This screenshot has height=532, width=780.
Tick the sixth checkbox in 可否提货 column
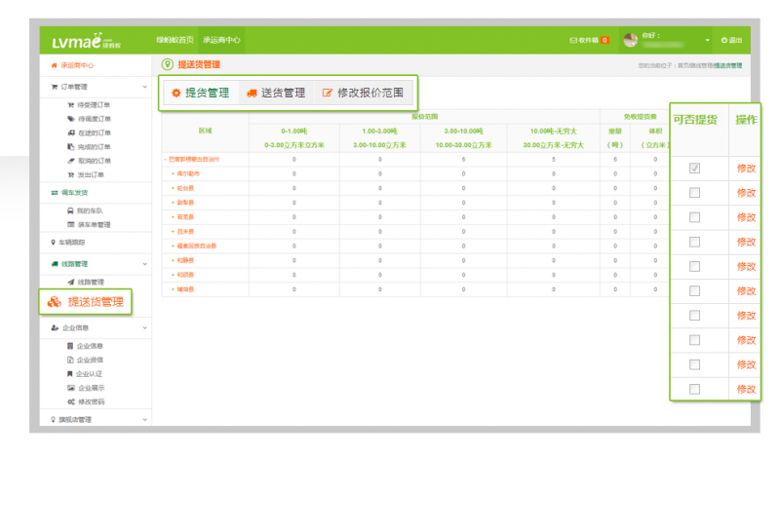click(694, 291)
